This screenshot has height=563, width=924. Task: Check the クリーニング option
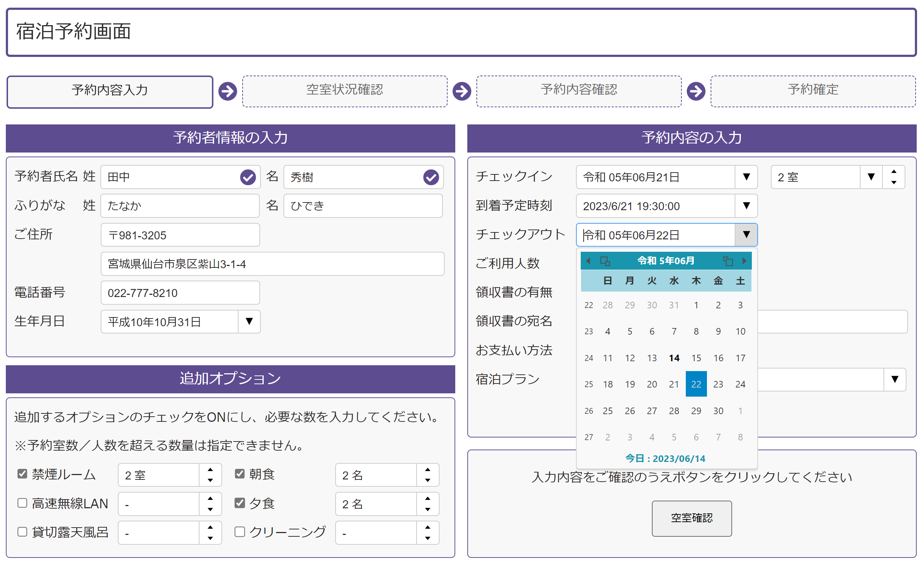[x=240, y=532]
